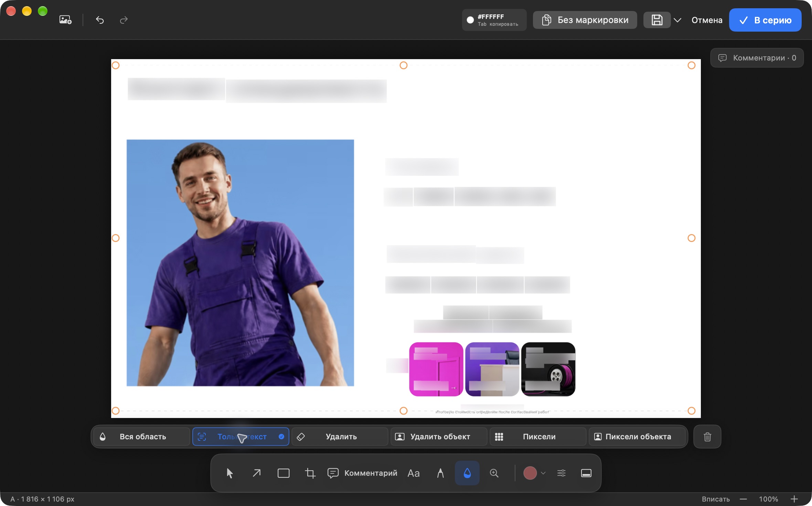Viewport: 812px width, 506px height.
Task: Click the add image icon
Action: [65, 20]
